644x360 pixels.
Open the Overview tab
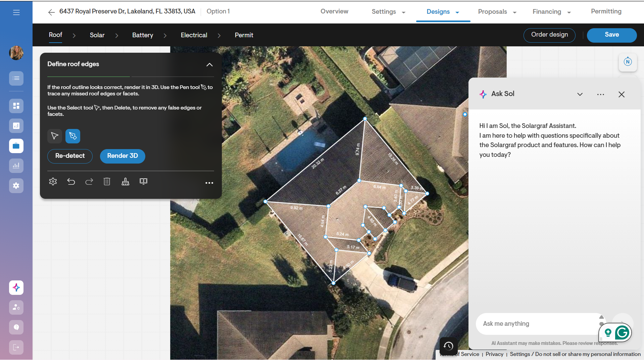334,11
